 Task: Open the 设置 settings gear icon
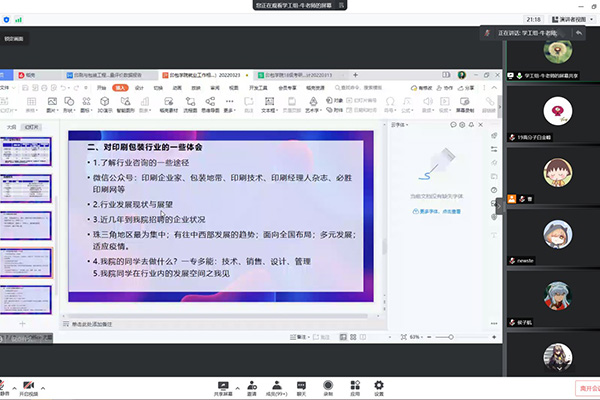click(379, 384)
